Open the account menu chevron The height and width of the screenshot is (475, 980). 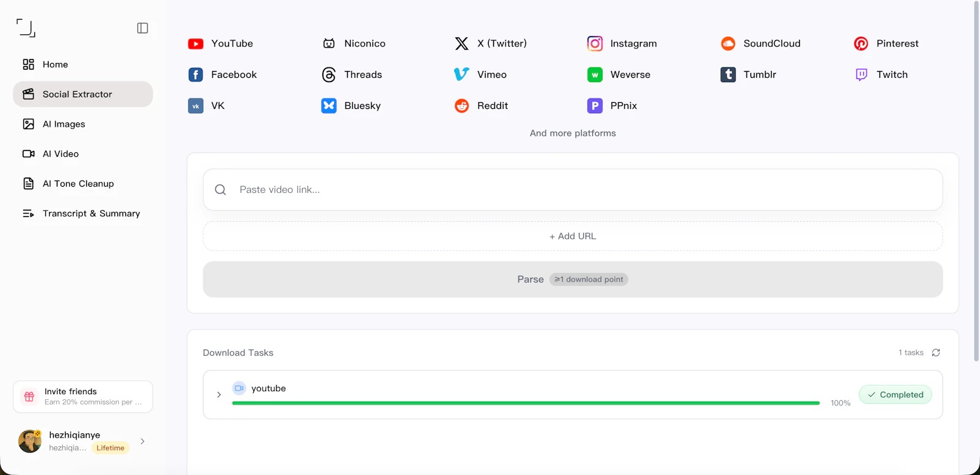143,441
